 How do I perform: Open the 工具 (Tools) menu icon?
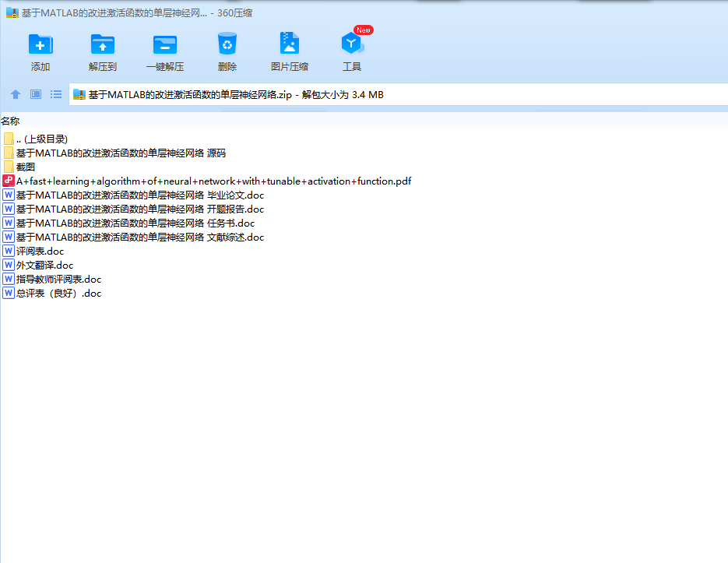pyautogui.click(x=352, y=44)
